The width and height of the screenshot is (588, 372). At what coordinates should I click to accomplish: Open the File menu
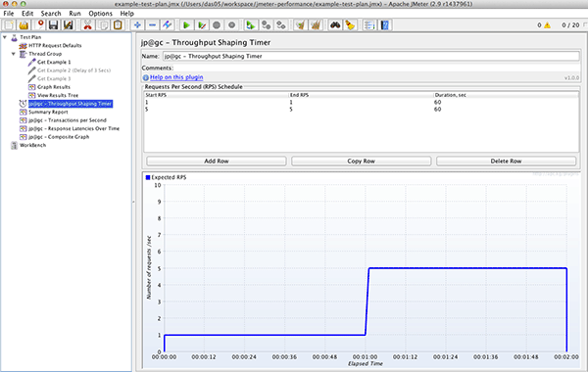8,13
